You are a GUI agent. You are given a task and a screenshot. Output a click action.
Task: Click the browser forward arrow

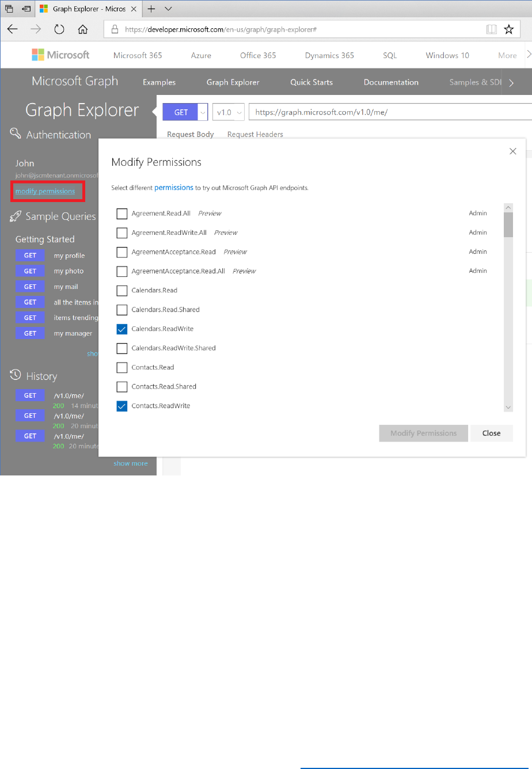coord(36,29)
